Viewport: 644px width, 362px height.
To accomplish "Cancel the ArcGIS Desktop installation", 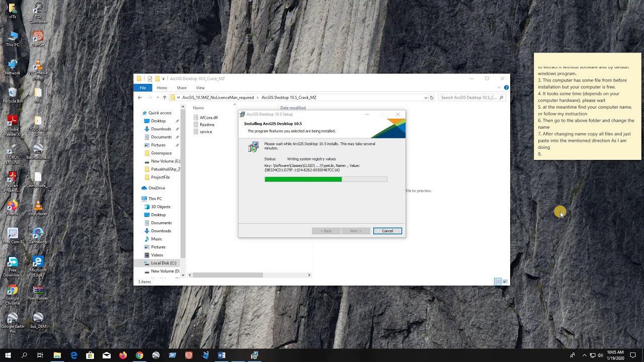I will pos(387,231).
